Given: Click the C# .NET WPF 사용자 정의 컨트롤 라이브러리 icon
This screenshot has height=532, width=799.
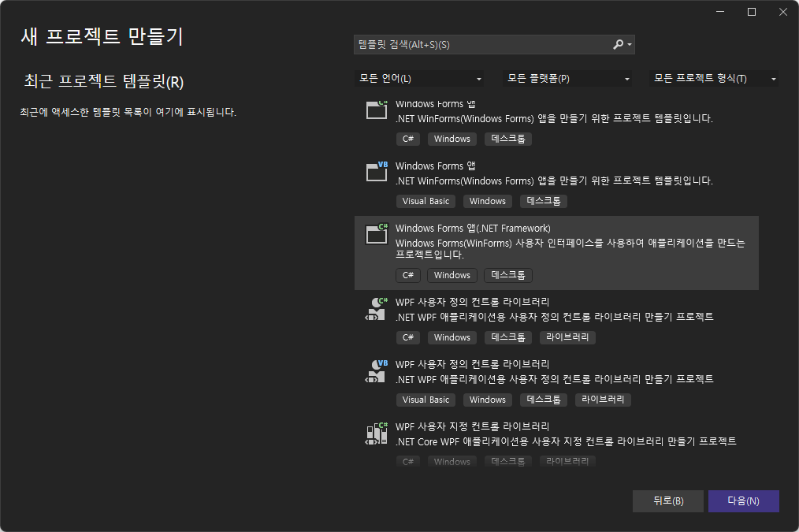Looking at the screenshot, I should 377,309.
